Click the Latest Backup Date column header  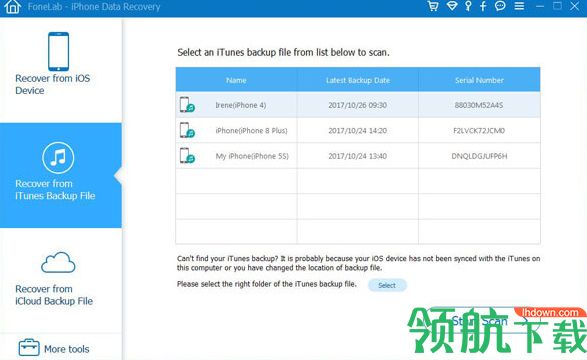pyautogui.click(x=358, y=80)
